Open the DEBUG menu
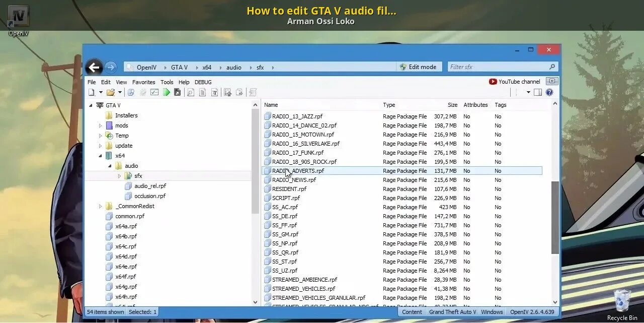 coord(203,82)
